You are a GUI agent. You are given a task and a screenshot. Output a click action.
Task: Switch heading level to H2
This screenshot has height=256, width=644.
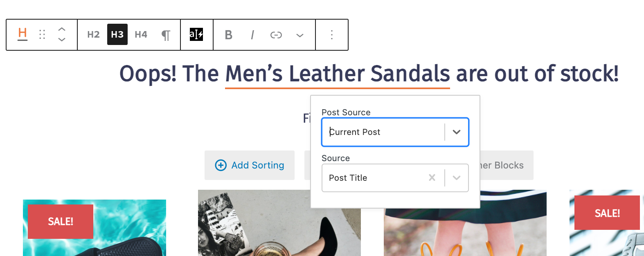click(x=93, y=35)
